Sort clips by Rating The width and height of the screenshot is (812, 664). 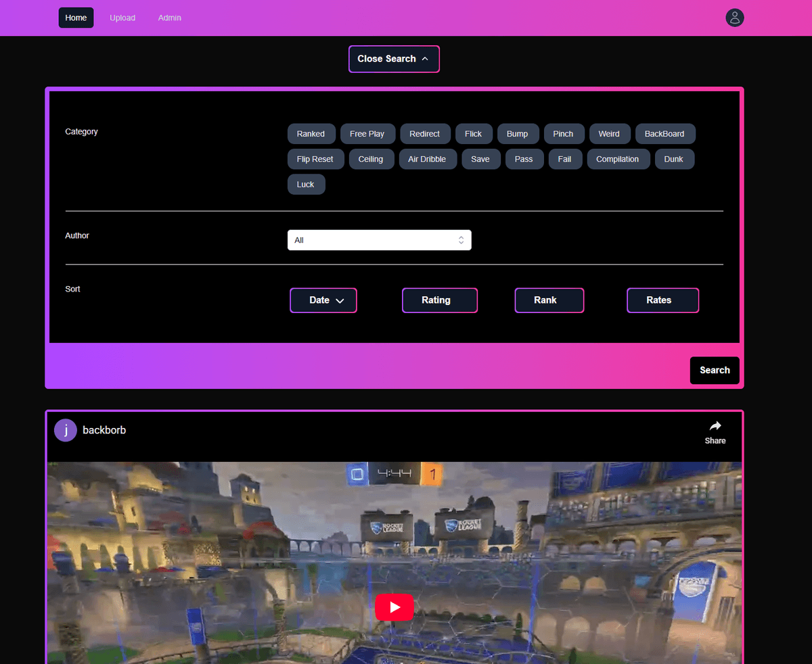click(439, 300)
